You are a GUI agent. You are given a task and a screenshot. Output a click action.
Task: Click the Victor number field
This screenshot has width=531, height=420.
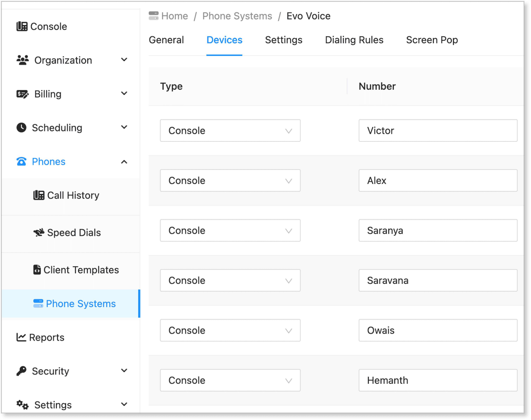(x=438, y=131)
